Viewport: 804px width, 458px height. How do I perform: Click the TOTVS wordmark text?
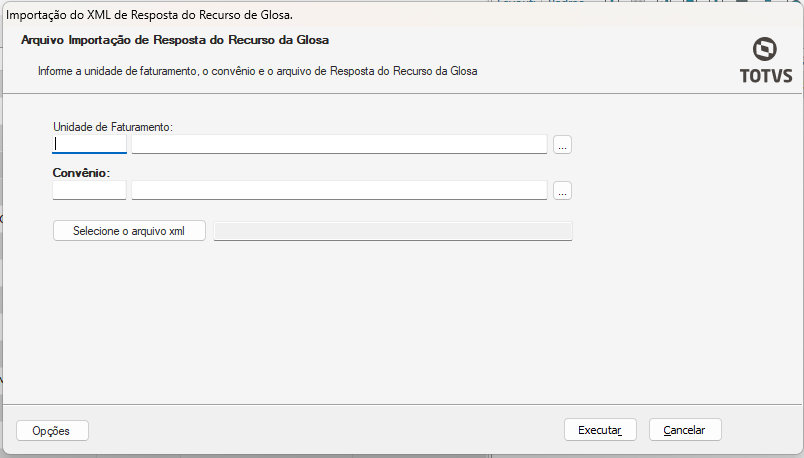click(765, 75)
